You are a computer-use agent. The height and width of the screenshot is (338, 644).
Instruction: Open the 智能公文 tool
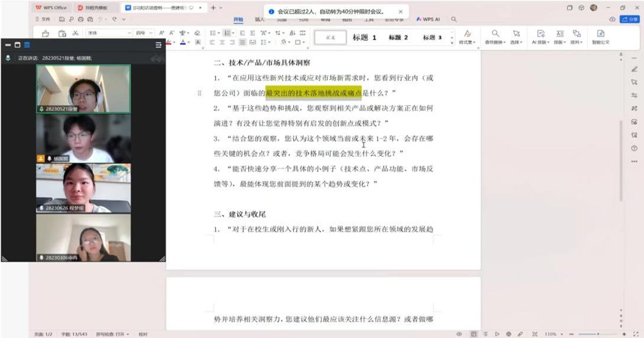(600, 36)
